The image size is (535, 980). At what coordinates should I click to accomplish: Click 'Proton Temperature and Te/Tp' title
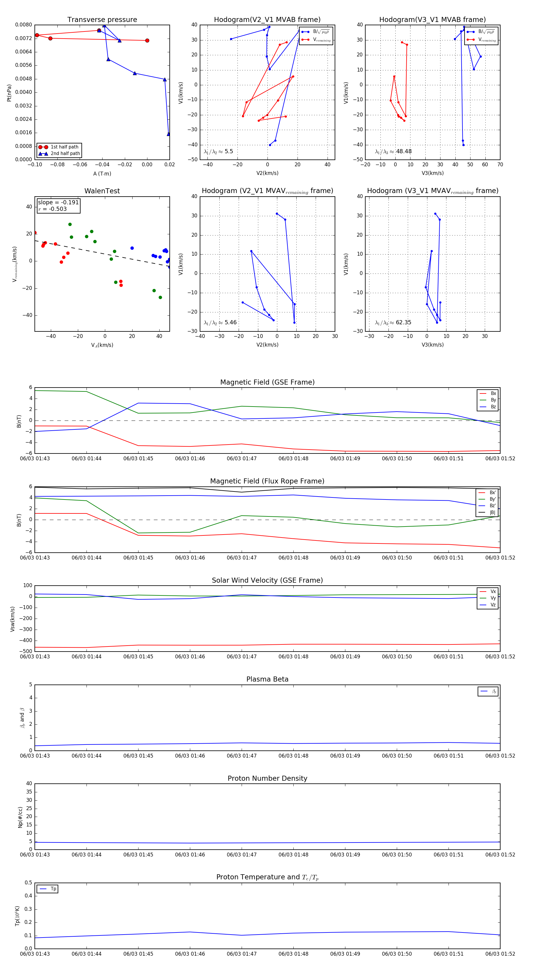[x=267, y=877]
